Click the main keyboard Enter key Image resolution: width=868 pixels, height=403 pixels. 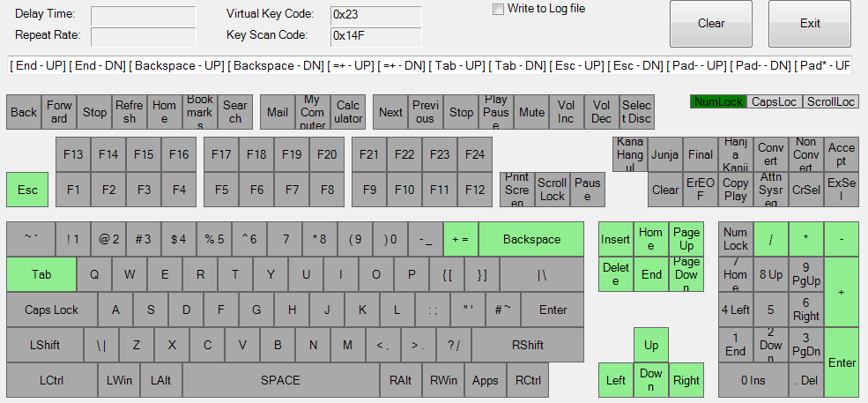point(553,310)
